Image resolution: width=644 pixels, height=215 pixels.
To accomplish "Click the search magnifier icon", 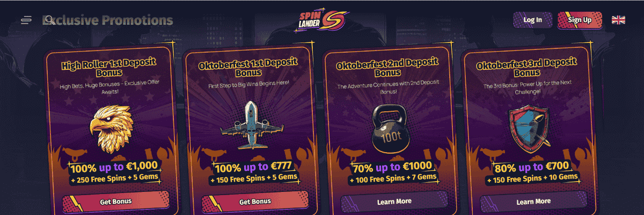I will [49, 20].
